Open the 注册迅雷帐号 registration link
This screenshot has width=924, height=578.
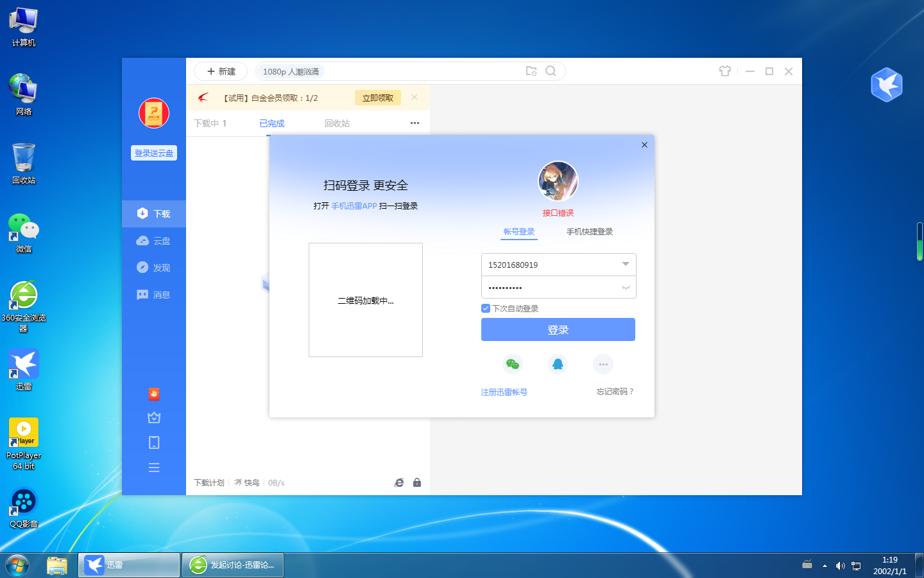tap(504, 392)
